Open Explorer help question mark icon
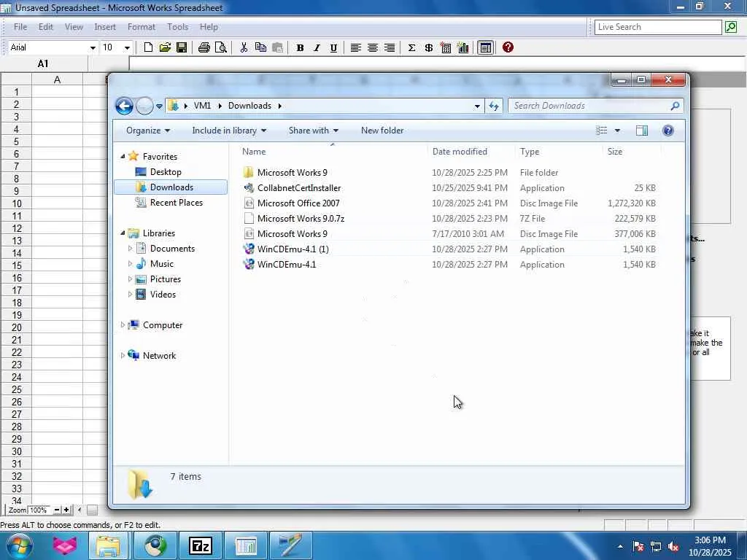The image size is (747, 560). (x=668, y=131)
